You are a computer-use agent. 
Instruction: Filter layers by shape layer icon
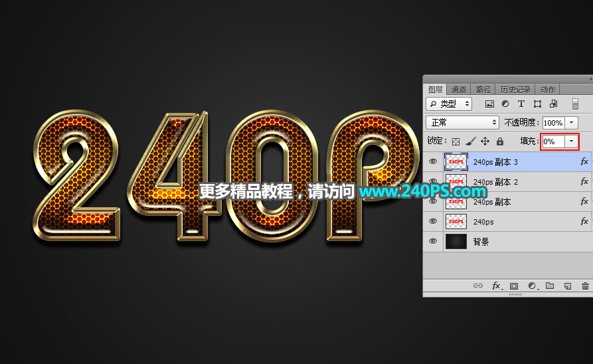tap(537, 104)
